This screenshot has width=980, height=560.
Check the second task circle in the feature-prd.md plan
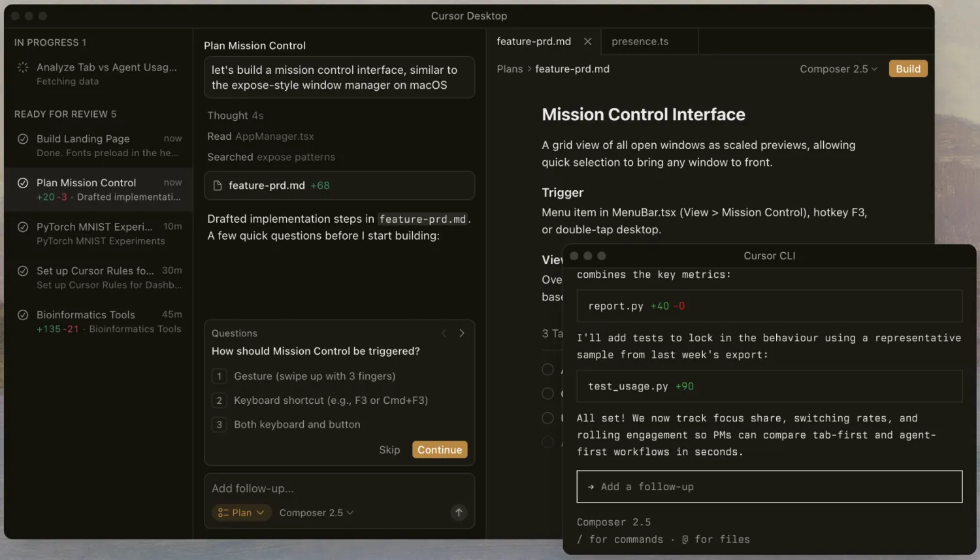547,393
